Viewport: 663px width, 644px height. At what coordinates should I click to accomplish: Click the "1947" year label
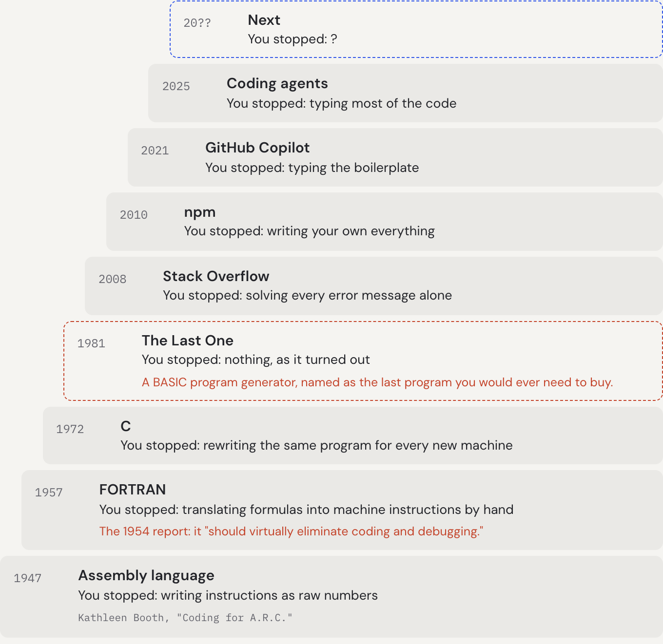(x=27, y=578)
